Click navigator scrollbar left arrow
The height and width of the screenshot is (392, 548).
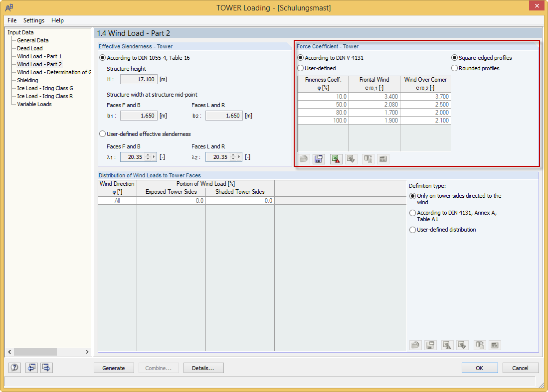10,352
